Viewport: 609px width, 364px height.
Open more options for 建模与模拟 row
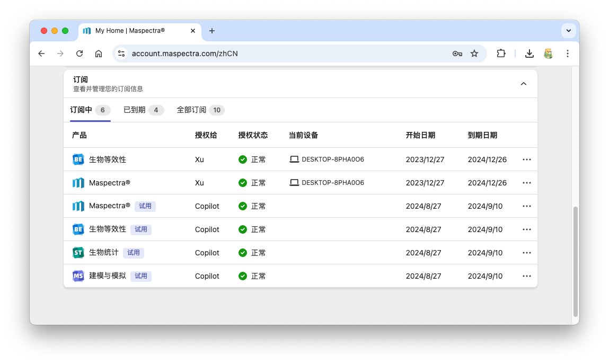(527, 276)
